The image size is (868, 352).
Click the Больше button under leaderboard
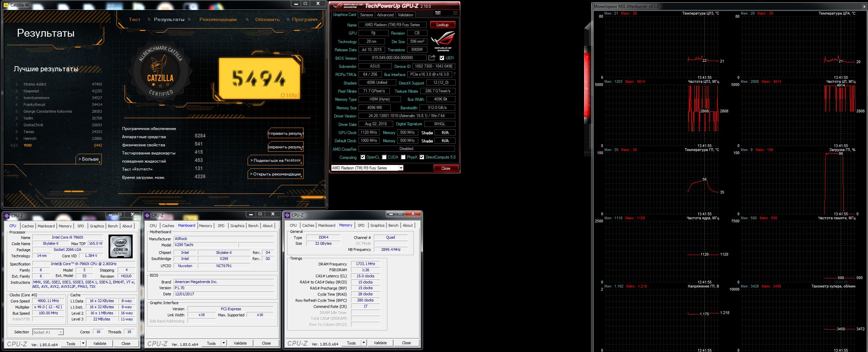(x=89, y=159)
